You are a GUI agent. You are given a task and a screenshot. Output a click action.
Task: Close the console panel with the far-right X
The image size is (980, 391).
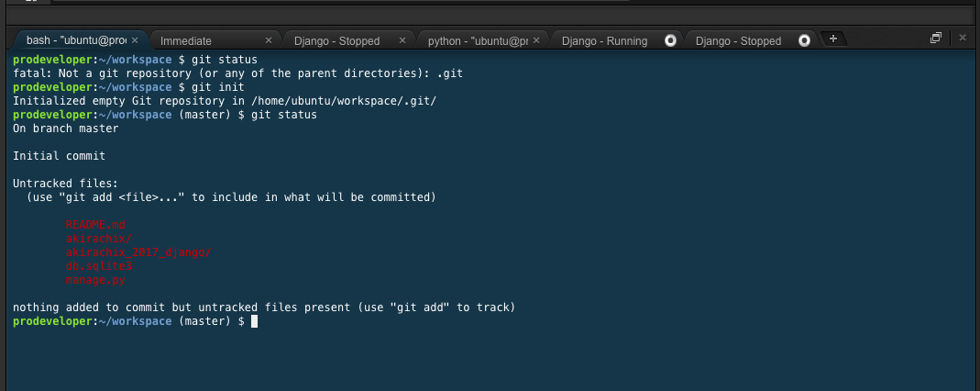click(963, 38)
